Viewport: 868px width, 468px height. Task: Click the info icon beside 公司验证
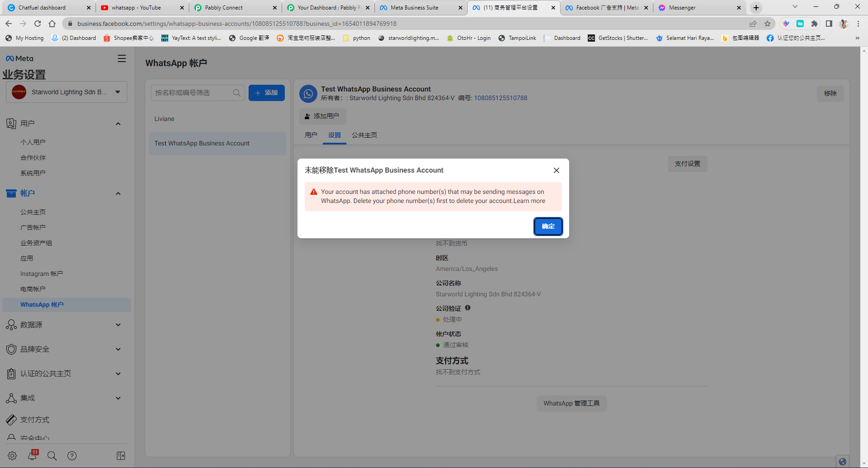pyautogui.click(x=468, y=308)
